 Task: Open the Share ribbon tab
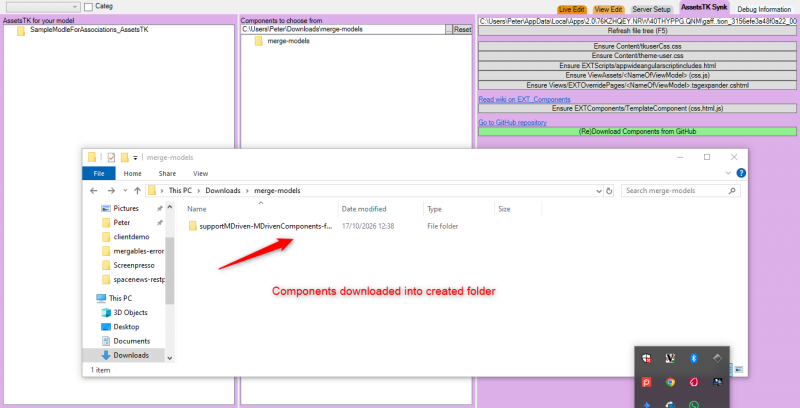(167, 173)
